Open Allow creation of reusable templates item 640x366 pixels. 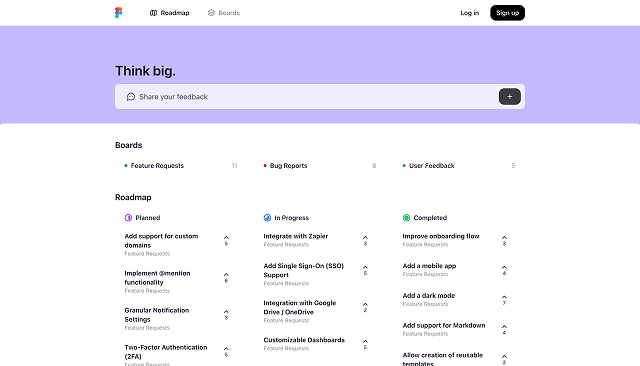pos(443,359)
